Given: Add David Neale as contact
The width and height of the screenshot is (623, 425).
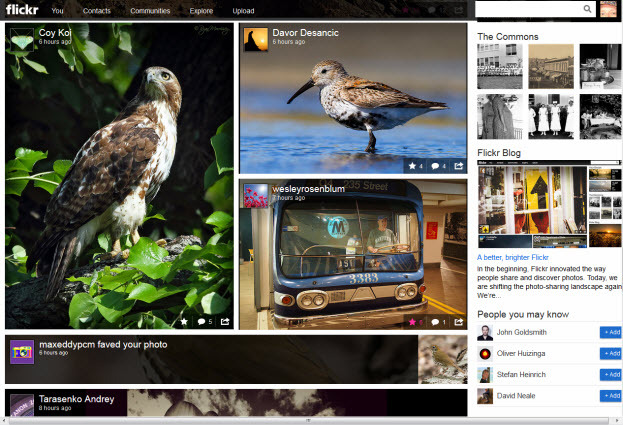Looking at the screenshot, I should [611, 396].
